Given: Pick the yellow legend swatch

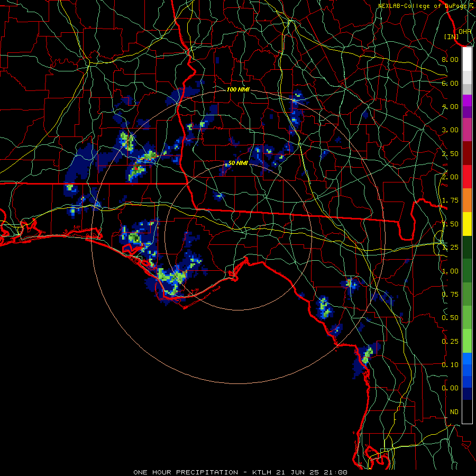Looking at the screenshot, I should click(x=467, y=224).
